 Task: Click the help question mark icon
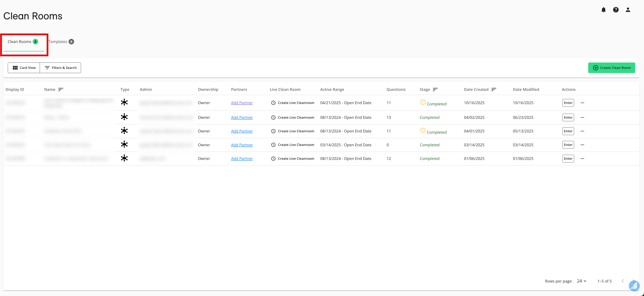pyautogui.click(x=616, y=10)
